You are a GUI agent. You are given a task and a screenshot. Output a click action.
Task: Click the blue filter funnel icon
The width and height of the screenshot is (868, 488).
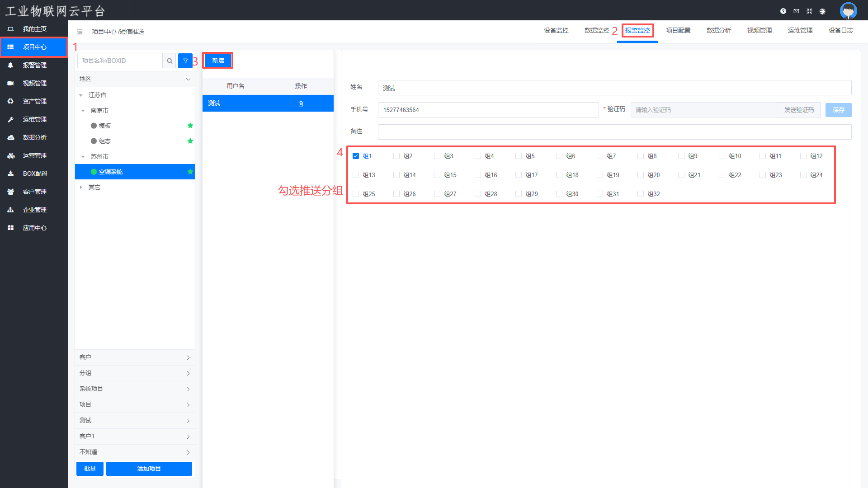(x=185, y=61)
